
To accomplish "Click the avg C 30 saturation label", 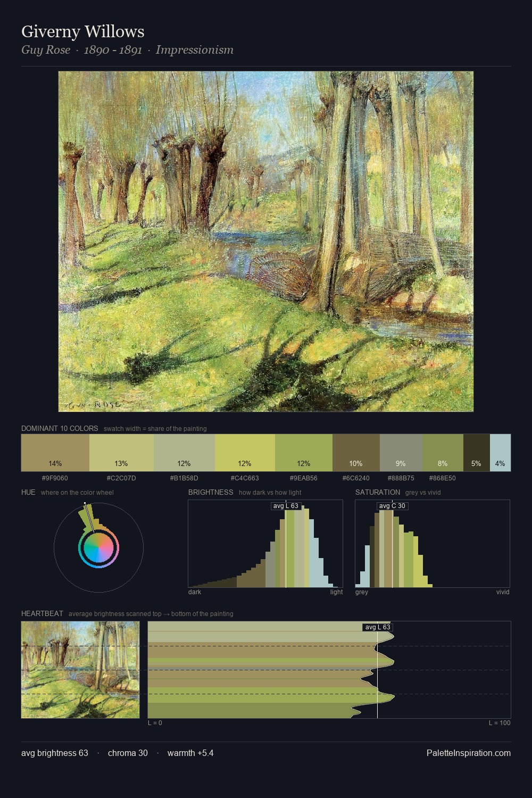I will coord(392,506).
